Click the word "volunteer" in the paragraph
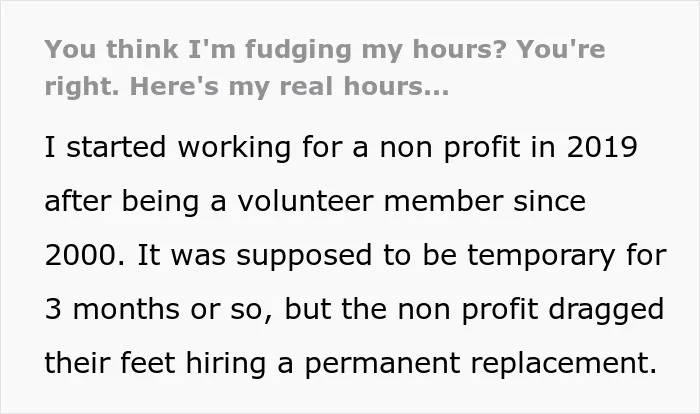 coord(305,201)
